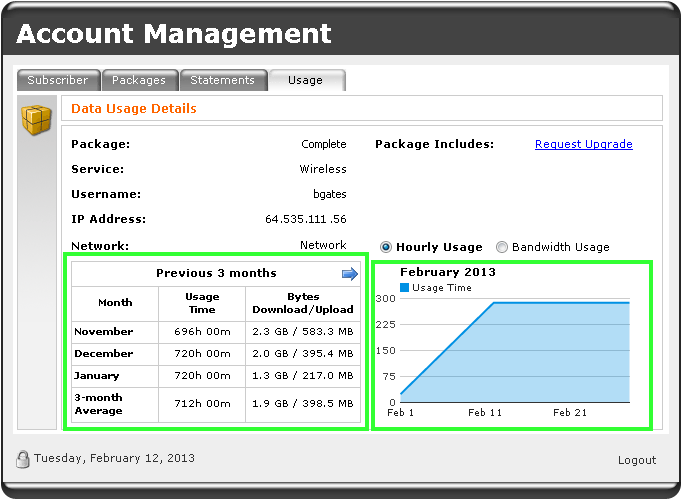The height and width of the screenshot is (500, 682).
Task: Click the Package Includes label
Action: coord(435,144)
